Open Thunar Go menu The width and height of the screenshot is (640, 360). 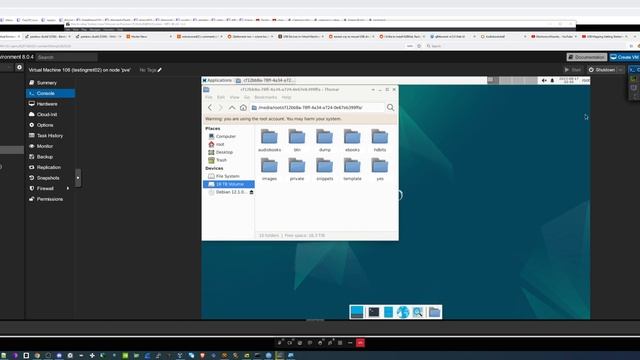pyautogui.click(x=247, y=97)
